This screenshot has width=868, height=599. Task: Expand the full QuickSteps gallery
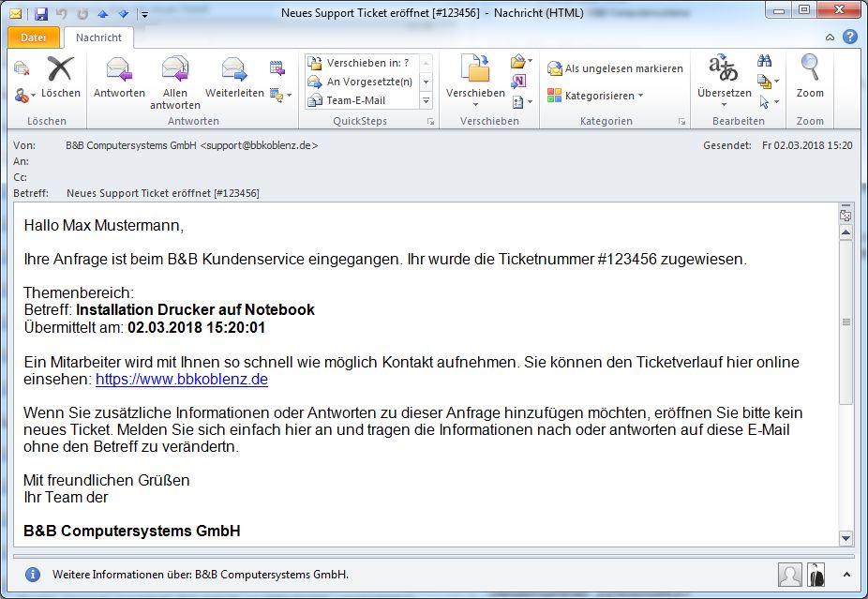(426, 100)
